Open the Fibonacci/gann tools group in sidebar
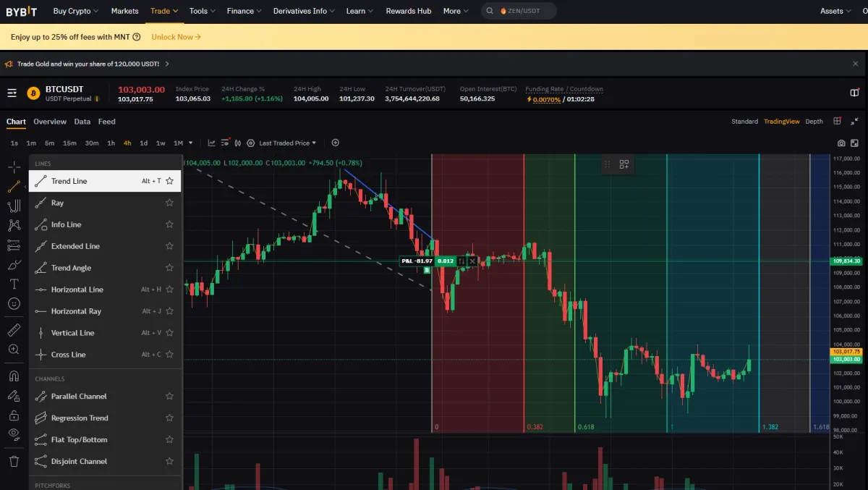 pos(14,206)
